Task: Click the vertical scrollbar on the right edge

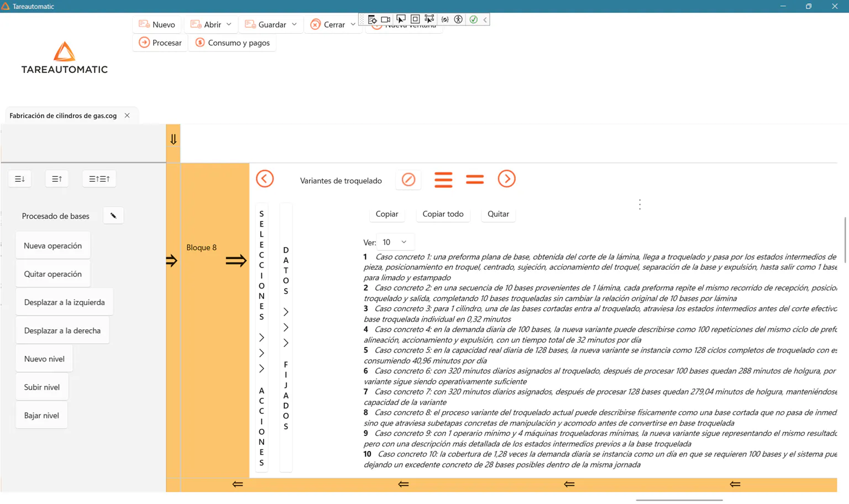Action: pos(845,240)
